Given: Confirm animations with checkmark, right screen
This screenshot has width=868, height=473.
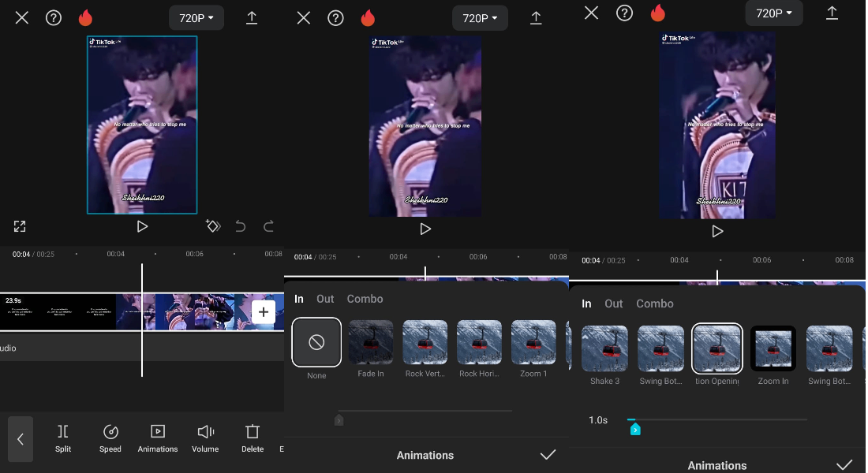Looking at the screenshot, I should (x=844, y=465).
